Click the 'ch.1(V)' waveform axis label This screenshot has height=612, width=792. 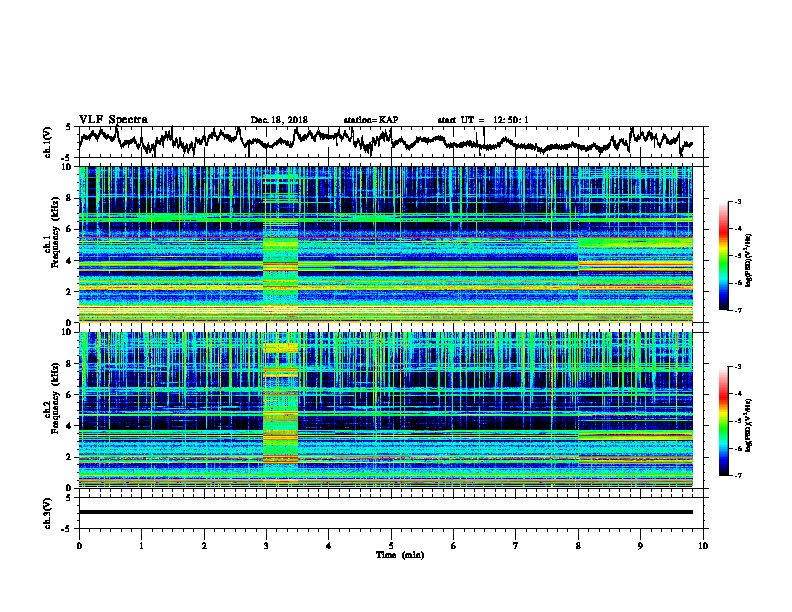tap(48, 142)
